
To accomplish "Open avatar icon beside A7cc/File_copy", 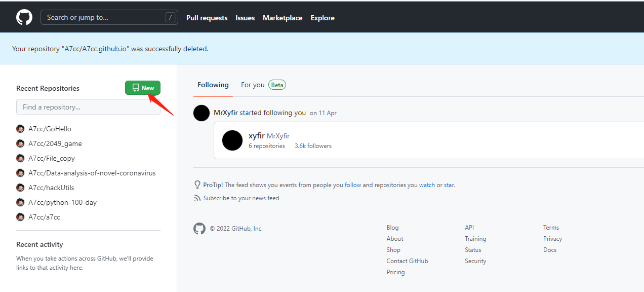I will click(20, 158).
